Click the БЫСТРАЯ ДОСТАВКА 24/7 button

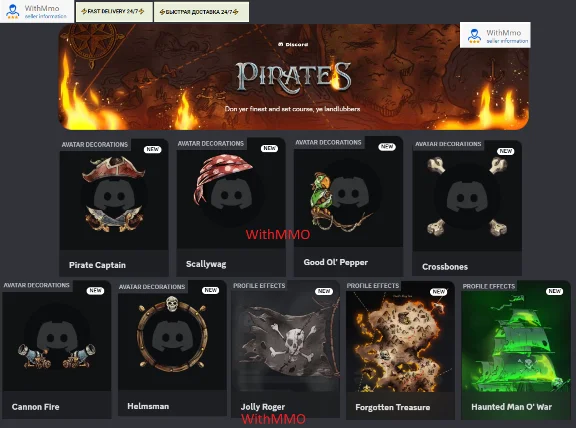201,12
